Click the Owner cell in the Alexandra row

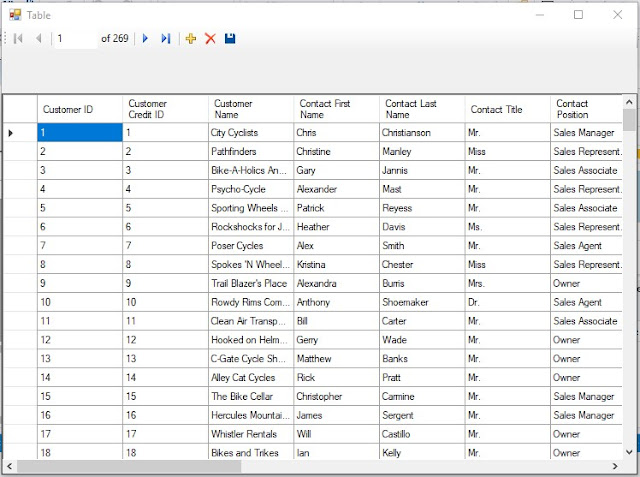(587, 283)
